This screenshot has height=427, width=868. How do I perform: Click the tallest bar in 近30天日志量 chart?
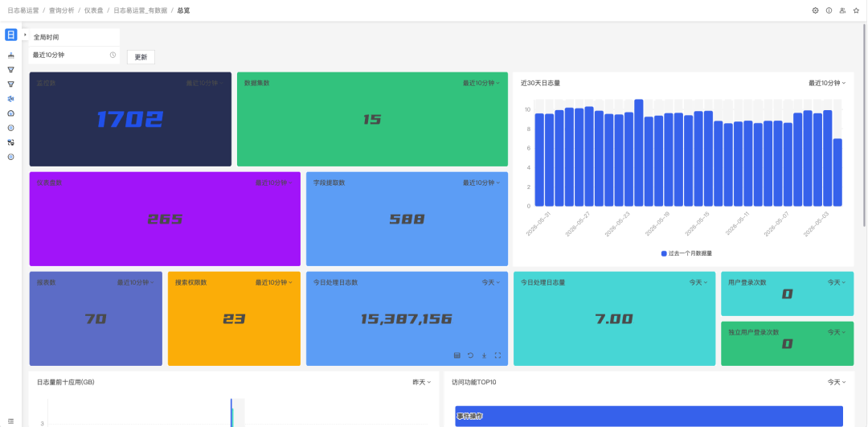point(639,152)
